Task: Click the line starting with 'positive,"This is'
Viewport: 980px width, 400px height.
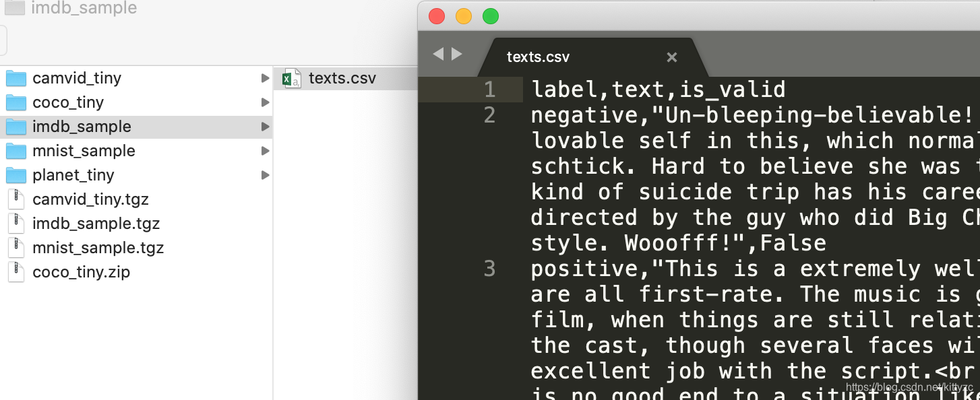Action: [755, 269]
